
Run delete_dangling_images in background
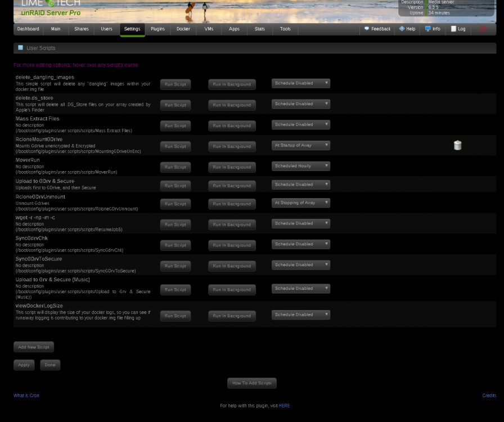point(232,84)
